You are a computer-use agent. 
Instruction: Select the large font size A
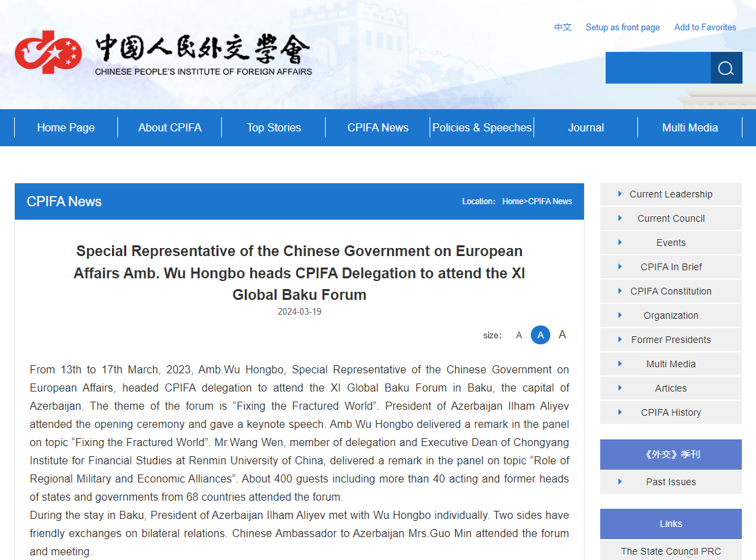562,334
